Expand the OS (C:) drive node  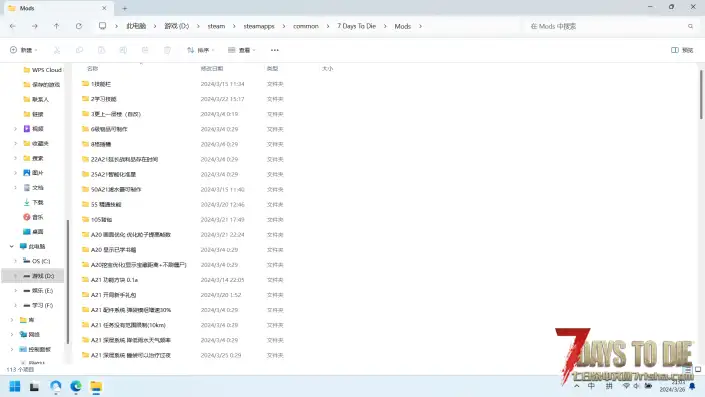coord(15,261)
